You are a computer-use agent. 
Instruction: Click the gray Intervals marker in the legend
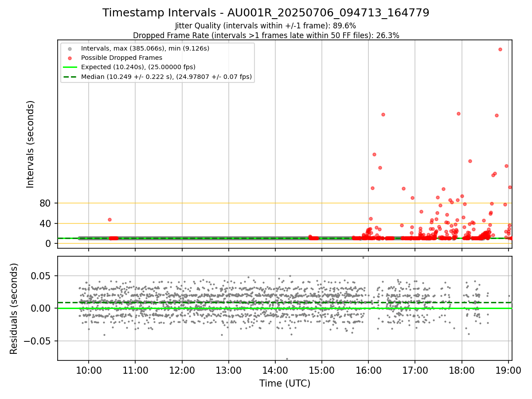pyautogui.click(x=69, y=48)
